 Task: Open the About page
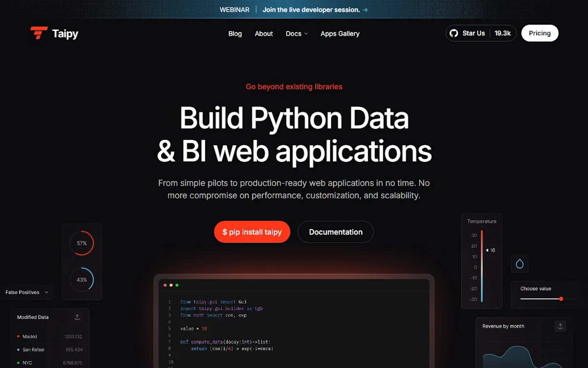click(264, 33)
